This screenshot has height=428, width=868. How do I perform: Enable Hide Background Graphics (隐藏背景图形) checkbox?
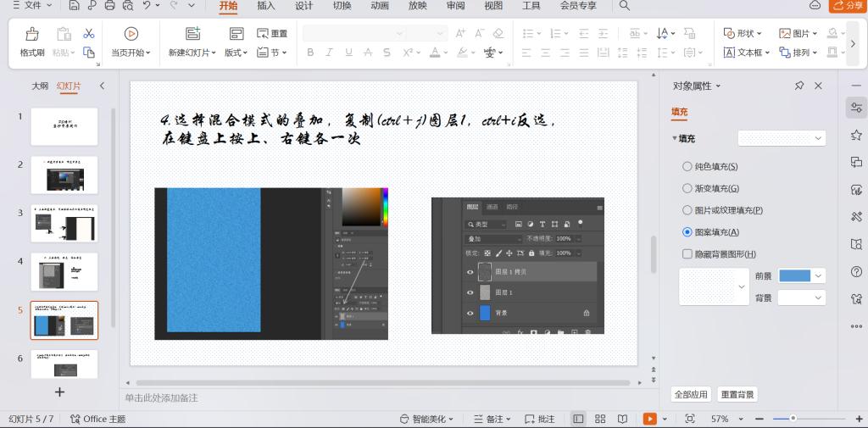pyautogui.click(x=687, y=253)
